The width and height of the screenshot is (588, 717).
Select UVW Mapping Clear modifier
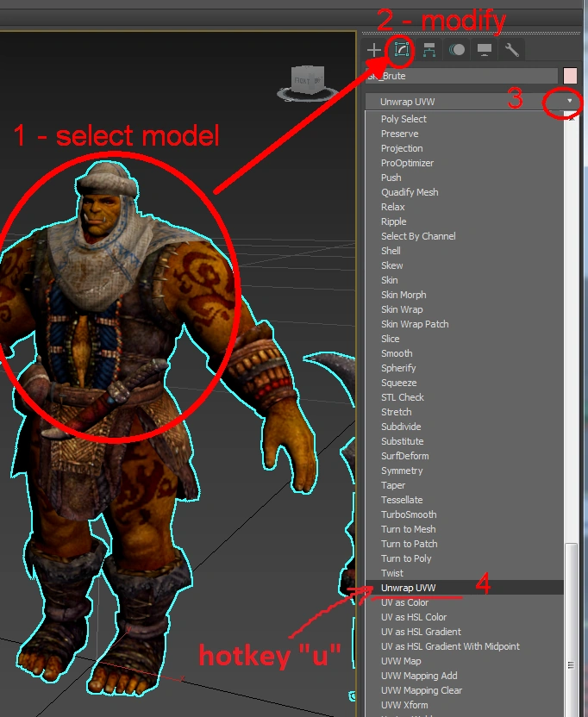point(422,690)
